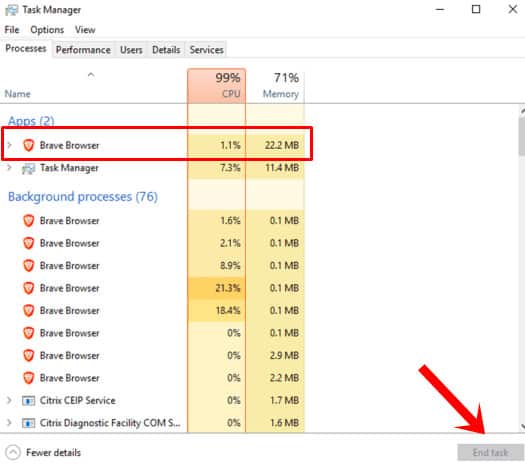Click the End task button
This screenshot has height=466, width=525.
(490, 453)
